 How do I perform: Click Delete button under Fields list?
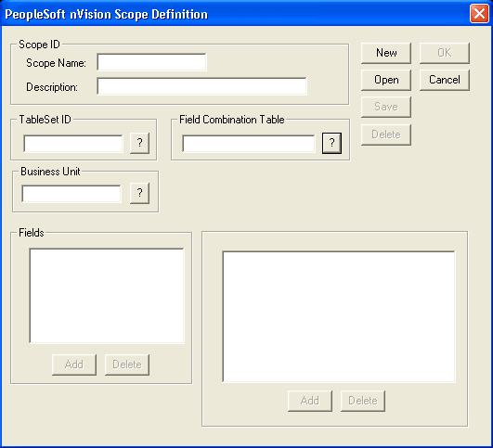(127, 365)
